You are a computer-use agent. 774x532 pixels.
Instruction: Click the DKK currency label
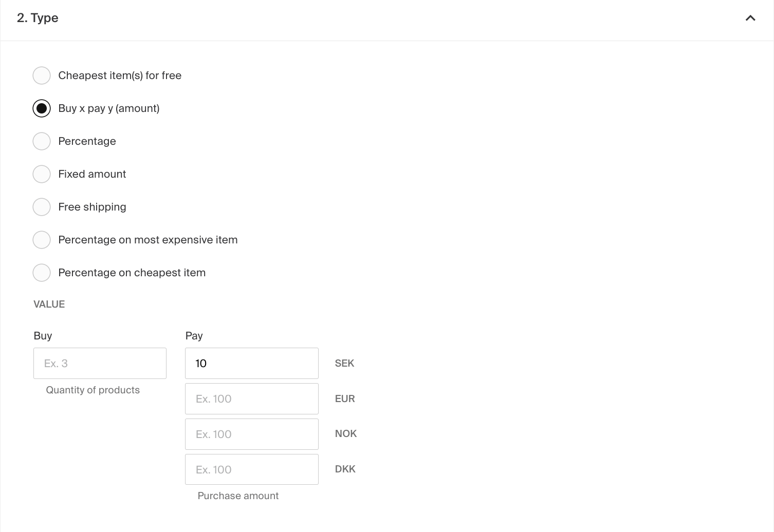click(345, 469)
